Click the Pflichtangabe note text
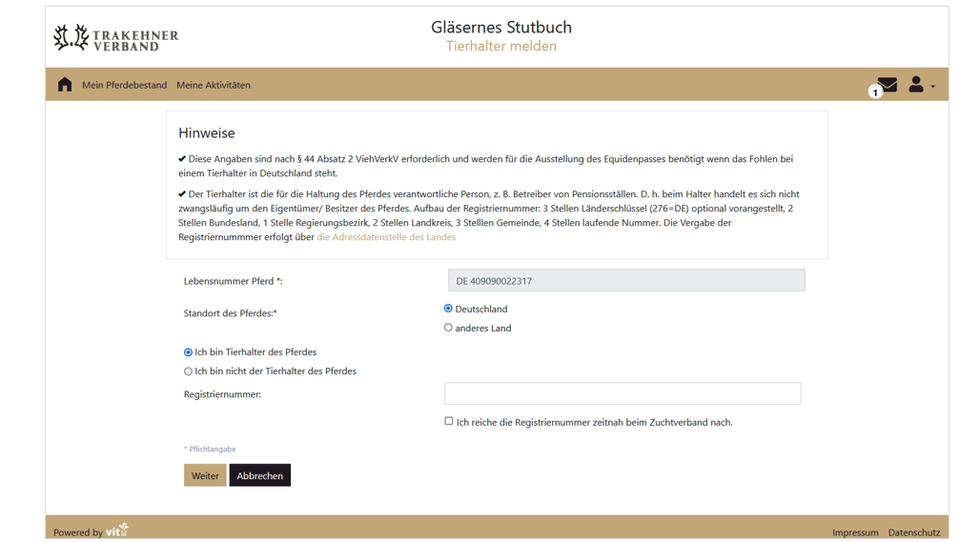Viewport: 980px width, 542px height. (x=210, y=449)
